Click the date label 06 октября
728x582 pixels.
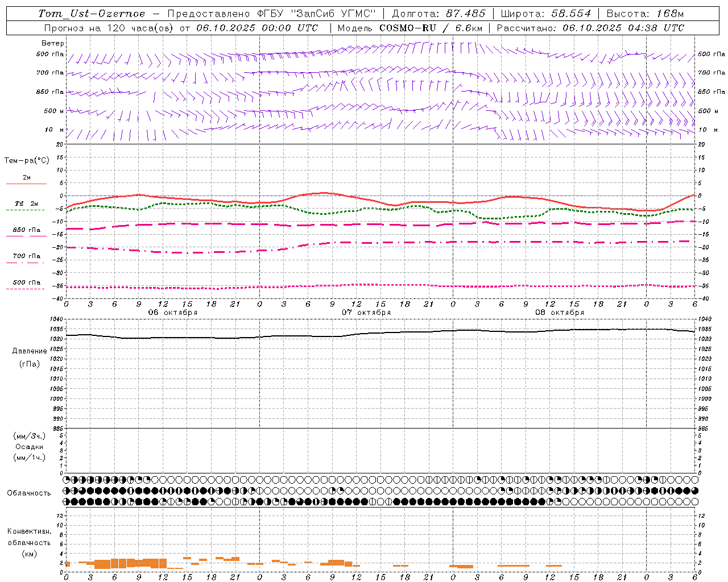pyautogui.click(x=173, y=313)
